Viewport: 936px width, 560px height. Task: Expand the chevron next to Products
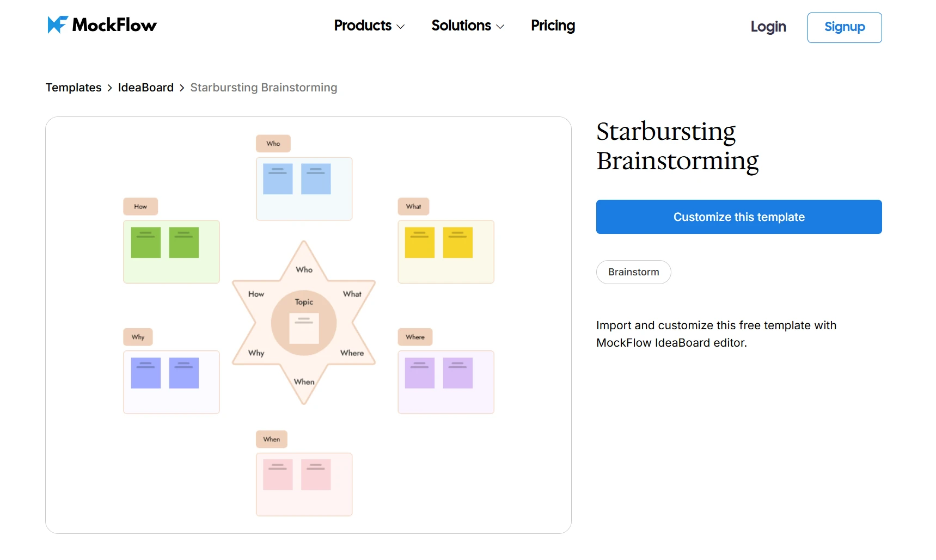pyautogui.click(x=400, y=27)
